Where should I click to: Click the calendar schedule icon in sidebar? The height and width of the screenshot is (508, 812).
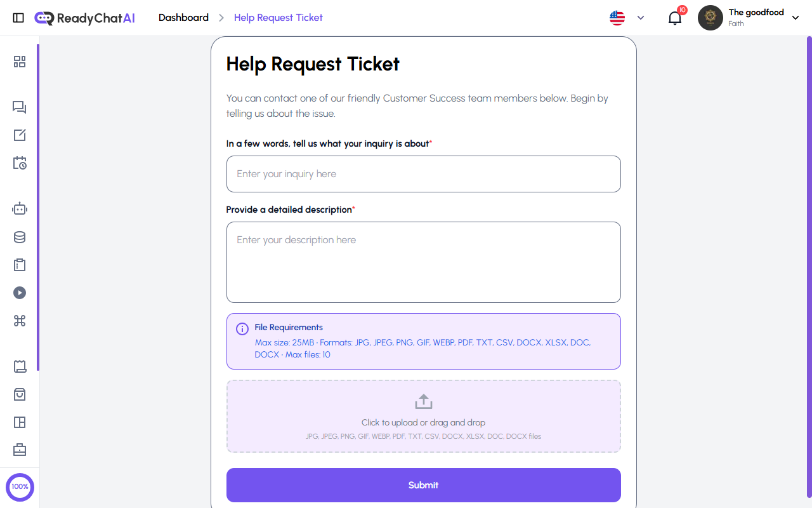tap(19, 163)
